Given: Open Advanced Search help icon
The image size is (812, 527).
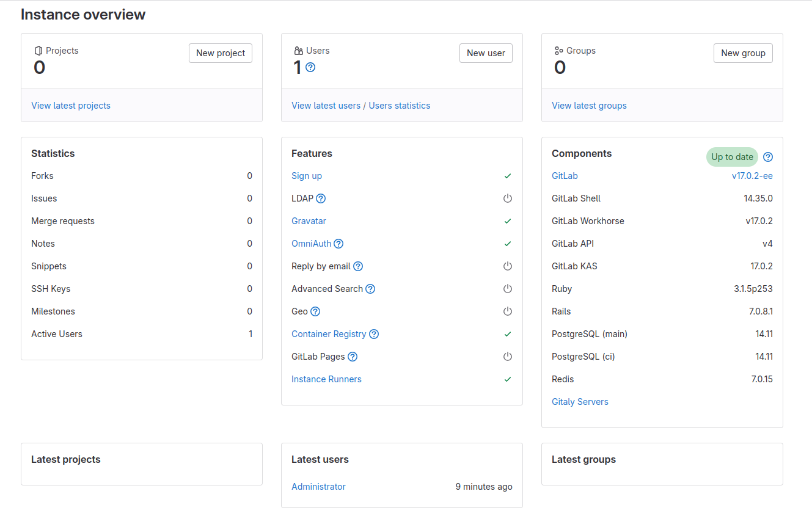Looking at the screenshot, I should [370, 289].
